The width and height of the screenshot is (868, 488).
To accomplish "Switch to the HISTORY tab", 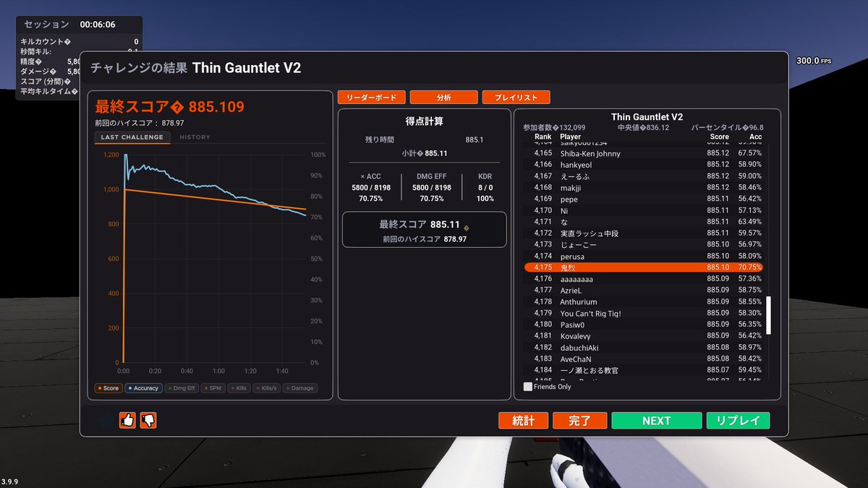I will click(195, 137).
